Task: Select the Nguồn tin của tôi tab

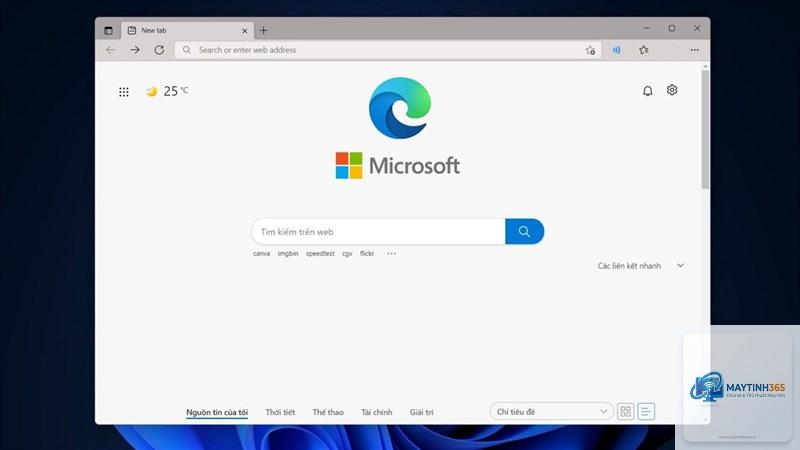Action: coord(217,412)
